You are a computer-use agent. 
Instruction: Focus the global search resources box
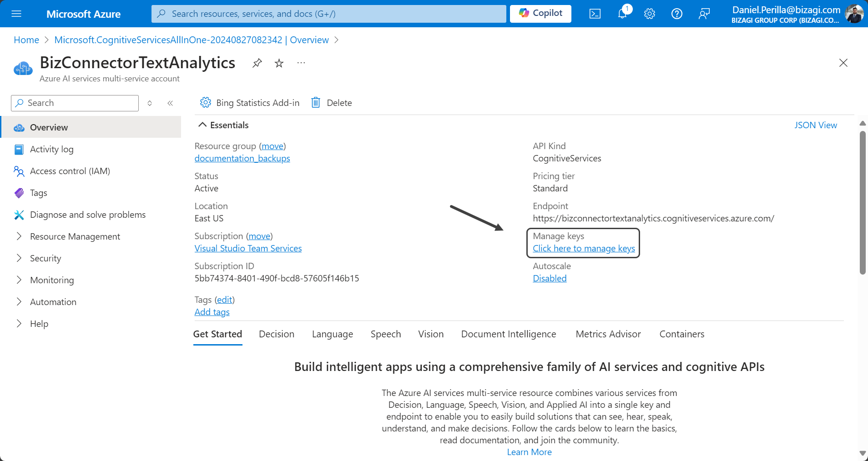tap(328, 14)
